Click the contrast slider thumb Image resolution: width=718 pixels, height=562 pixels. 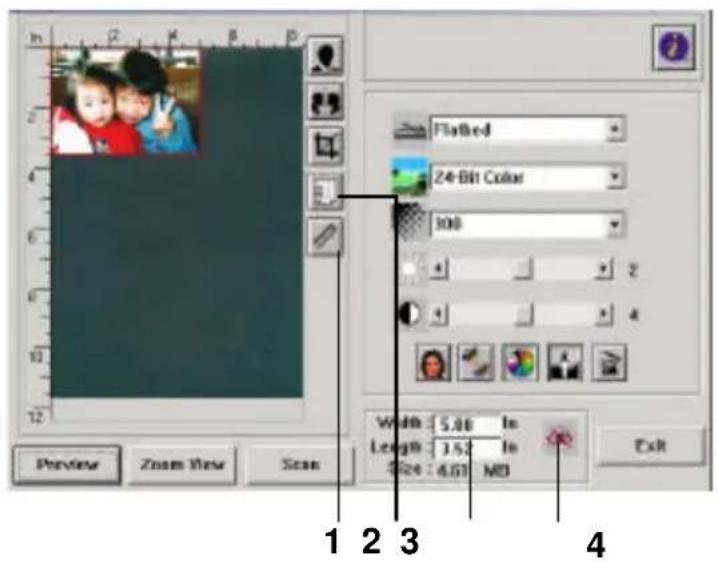coord(523,315)
